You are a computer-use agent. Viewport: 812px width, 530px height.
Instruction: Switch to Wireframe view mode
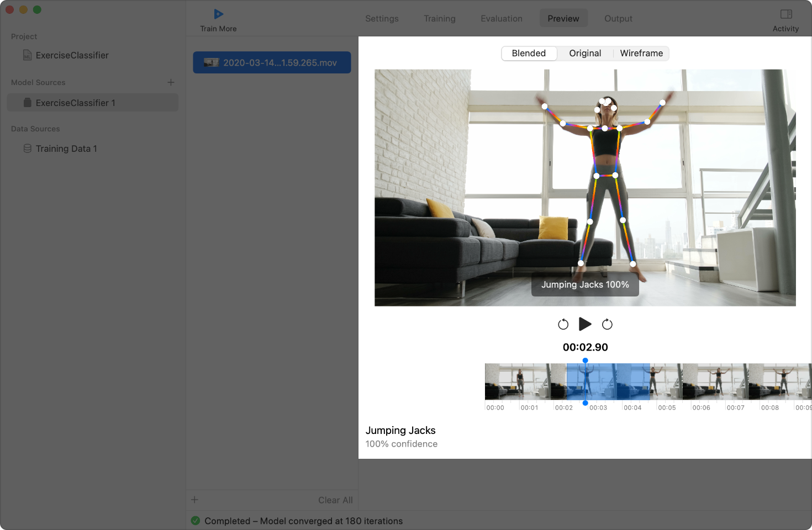pyautogui.click(x=641, y=54)
